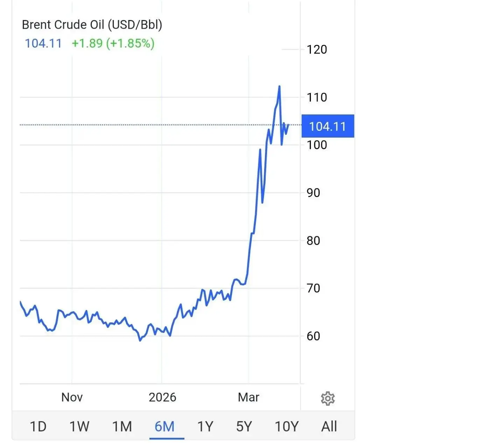Screen dimensions: 504x448
Task: Show the 5Y price history
Action: click(x=244, y=426)
